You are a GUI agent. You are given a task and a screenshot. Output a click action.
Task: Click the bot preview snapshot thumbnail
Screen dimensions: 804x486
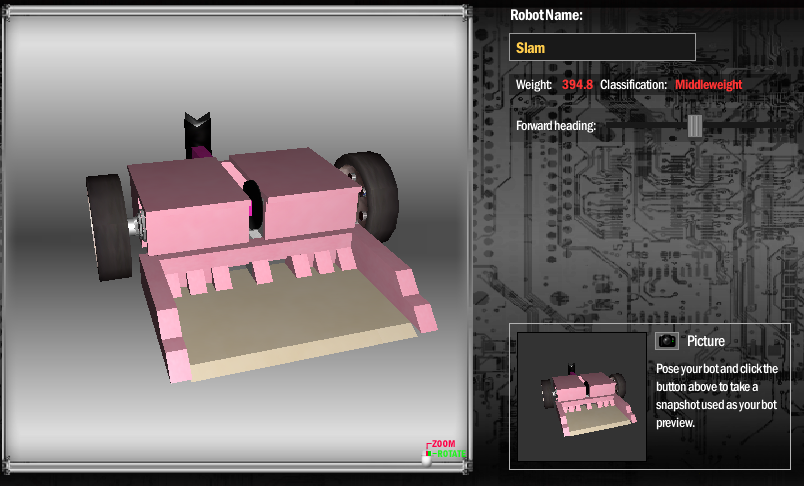click(x=582, y=397)
